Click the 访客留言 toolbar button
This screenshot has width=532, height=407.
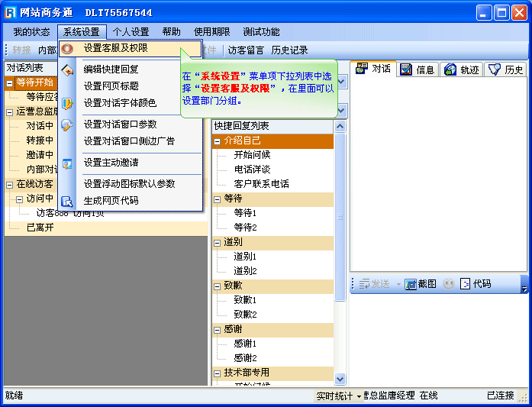[x=246, y=50]
